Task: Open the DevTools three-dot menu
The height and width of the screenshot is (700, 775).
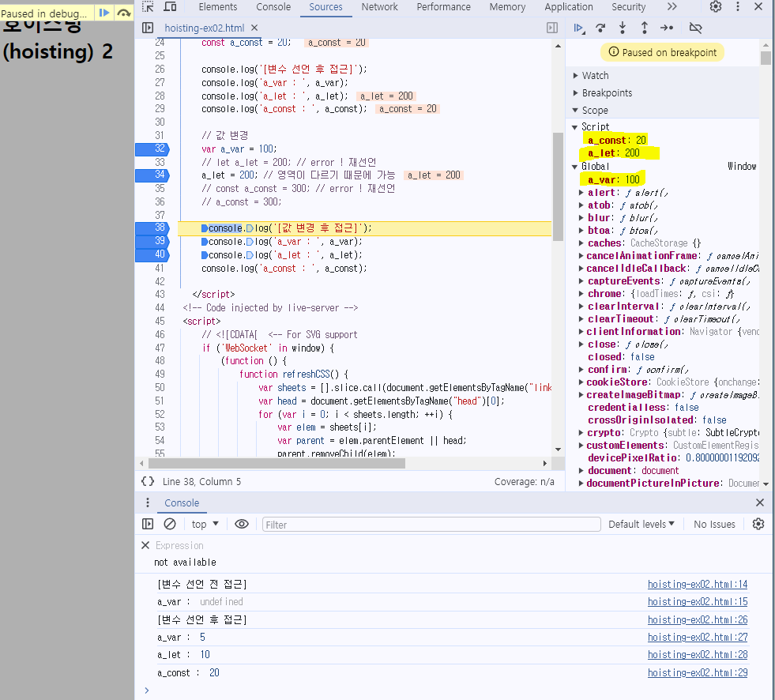Action: point(737,6)
